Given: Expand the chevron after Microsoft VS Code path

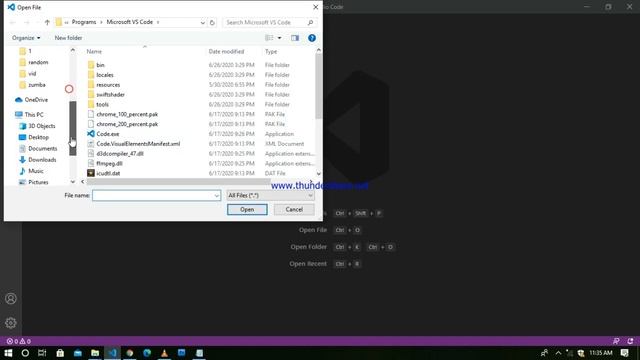Looking at the screenshot, I should [x=158, y=22].
